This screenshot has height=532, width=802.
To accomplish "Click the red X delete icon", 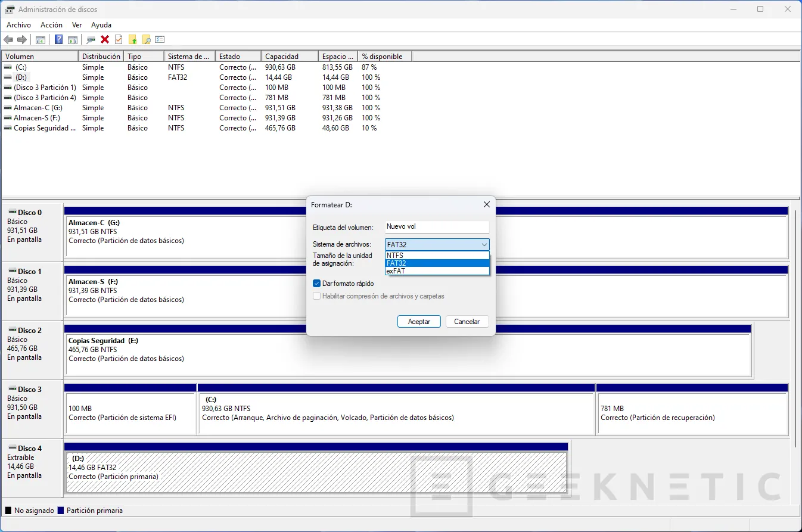I will (105, 40).
